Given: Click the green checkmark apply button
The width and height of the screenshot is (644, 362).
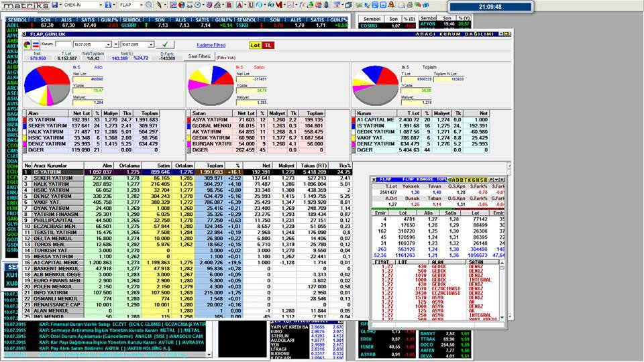Looking at the screenshot, I should [x=164, y=44].
